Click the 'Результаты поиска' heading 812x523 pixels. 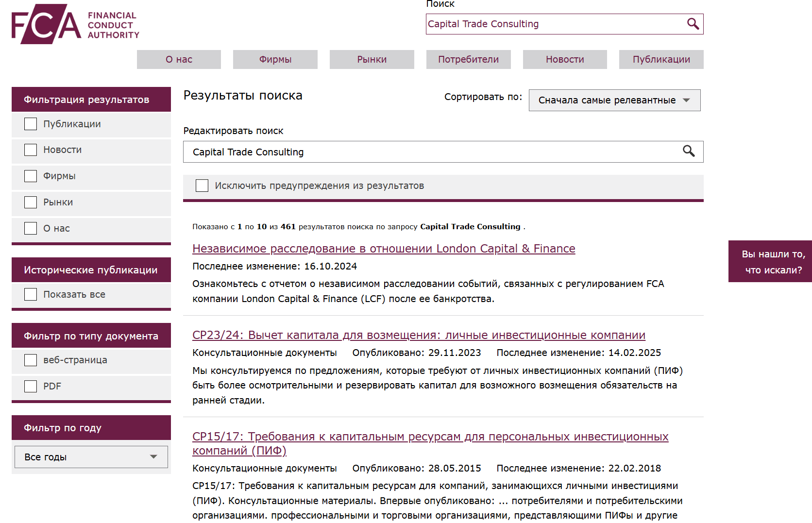pos(243,96)
